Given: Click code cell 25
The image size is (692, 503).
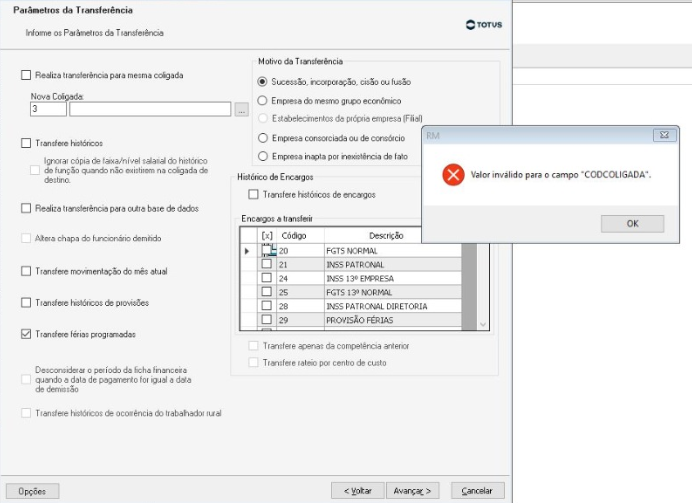Looking at the screenshot, I should [x=300, y=292].
